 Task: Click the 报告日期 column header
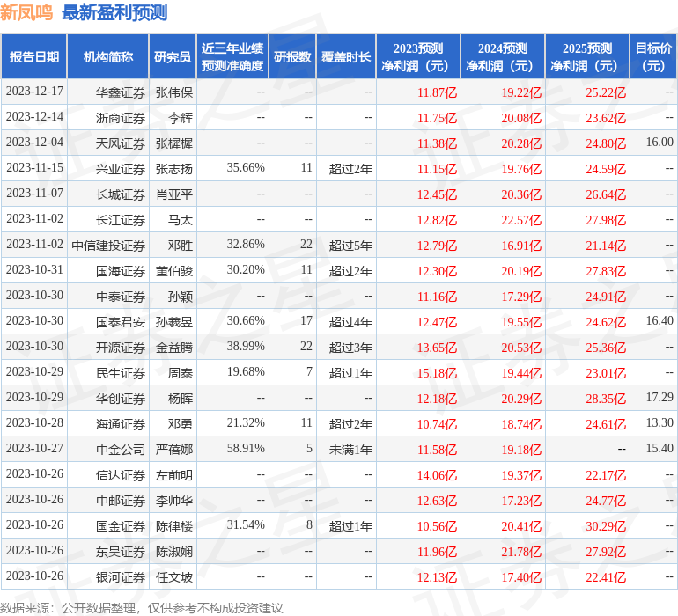click(x=34, y=56)
